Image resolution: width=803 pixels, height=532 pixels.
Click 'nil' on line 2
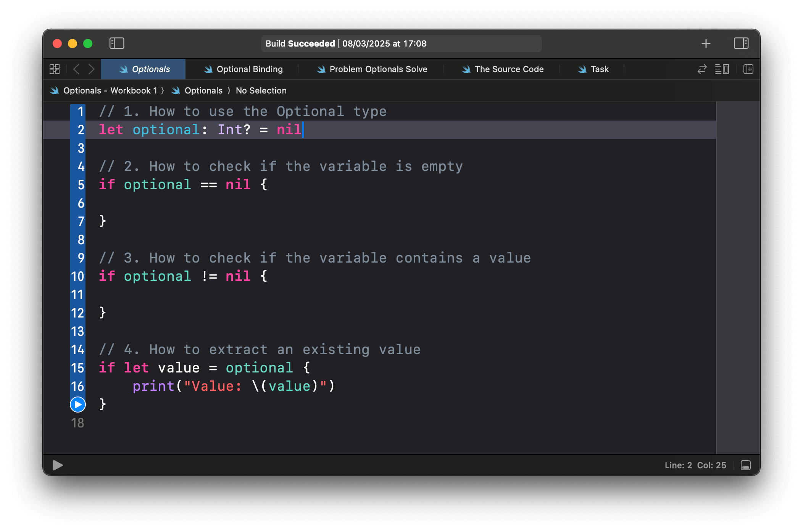click(289, 130)
